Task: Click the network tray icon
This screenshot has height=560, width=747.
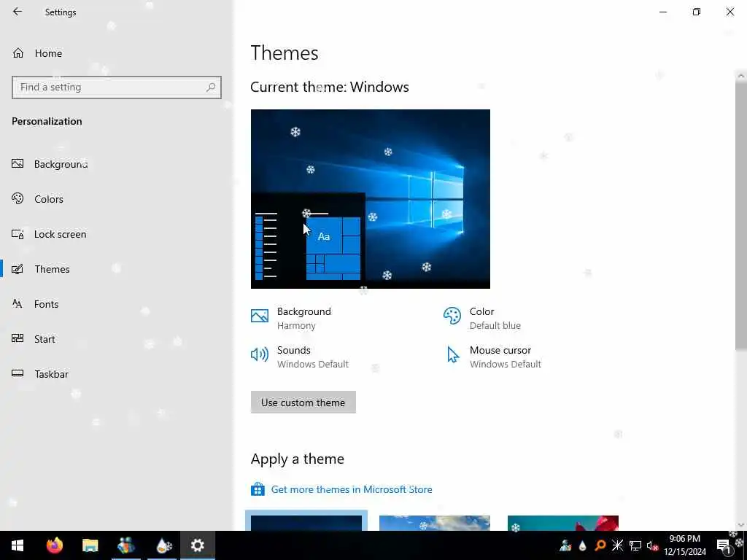Action: 635,545
